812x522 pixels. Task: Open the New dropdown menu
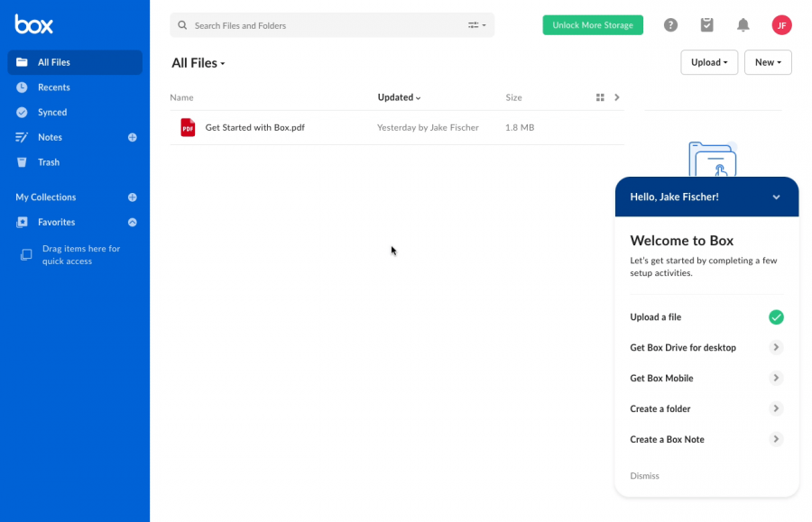click(768, 62)
